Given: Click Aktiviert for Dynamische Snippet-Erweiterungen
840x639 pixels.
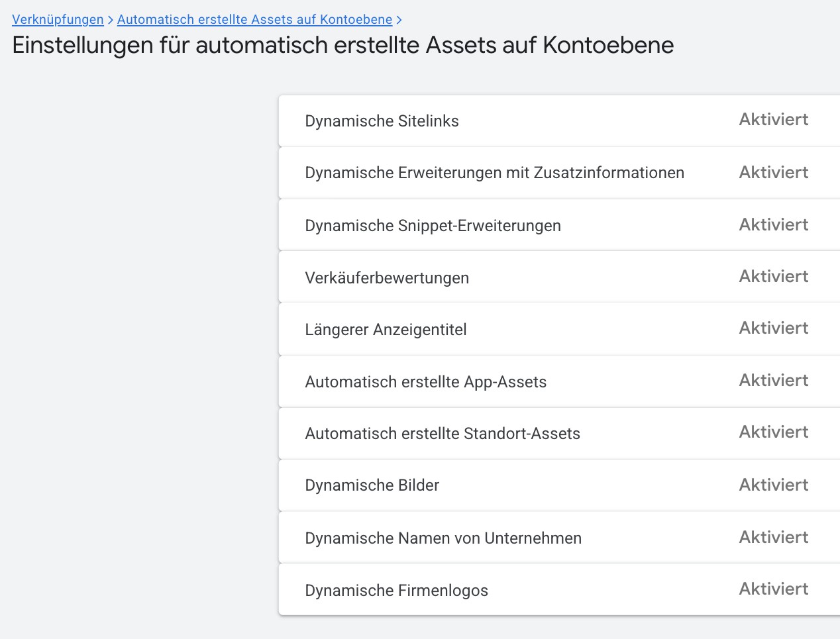Looking at the screenshot, I should pos(773,224).
